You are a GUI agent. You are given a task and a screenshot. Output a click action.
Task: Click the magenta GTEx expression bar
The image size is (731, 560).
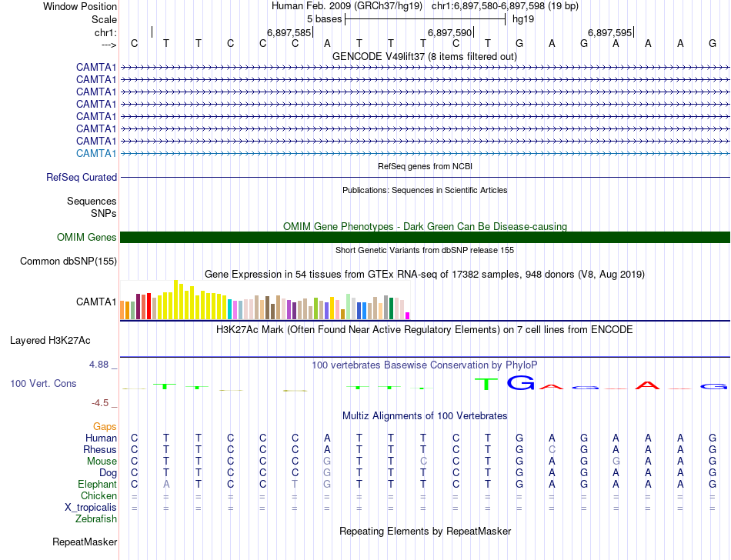tap(408, 316)
